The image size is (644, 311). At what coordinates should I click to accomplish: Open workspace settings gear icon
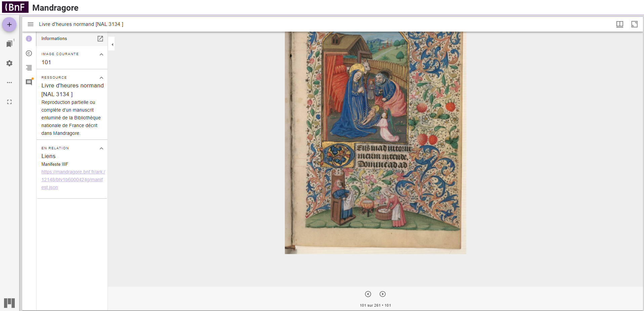[9, 63]
